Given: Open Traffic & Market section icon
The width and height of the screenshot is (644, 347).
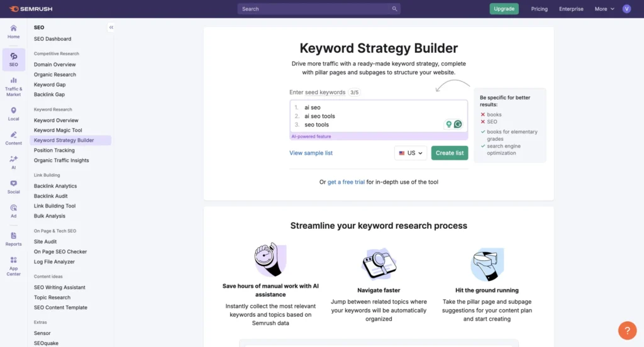Looking at the screenshot, I should click(14, 87).
